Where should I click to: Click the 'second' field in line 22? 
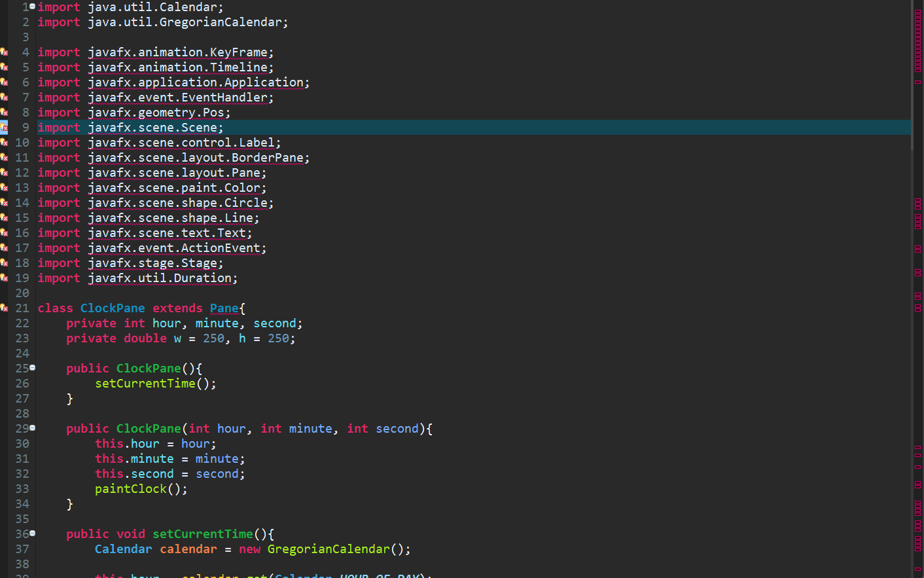coord(275,323)
